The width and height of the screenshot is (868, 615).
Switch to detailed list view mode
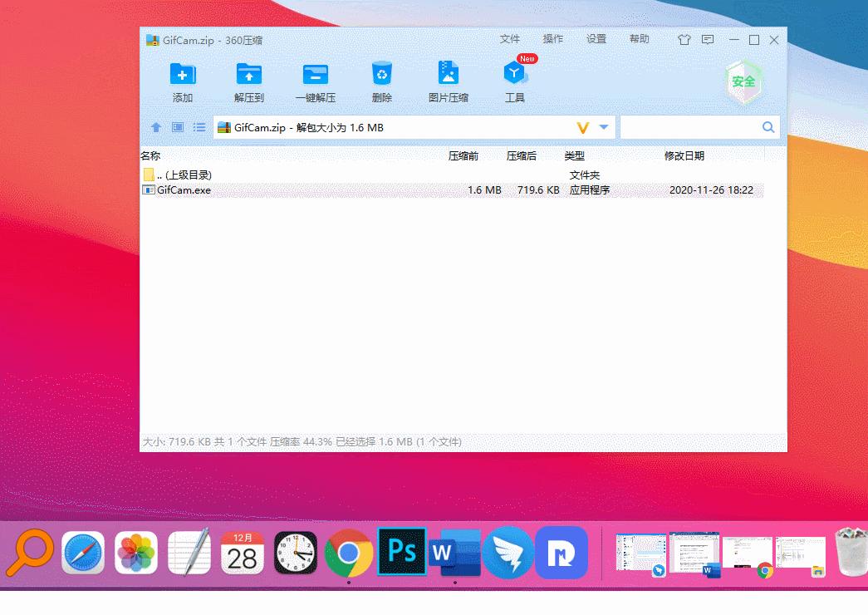(199, 127)
